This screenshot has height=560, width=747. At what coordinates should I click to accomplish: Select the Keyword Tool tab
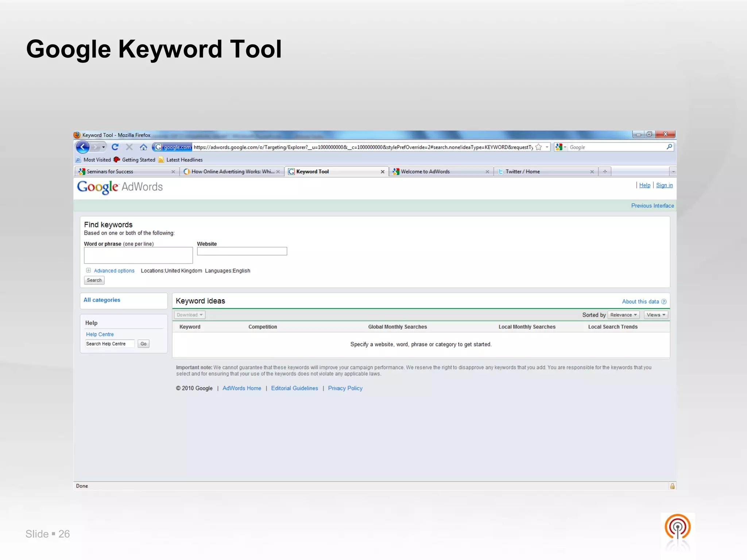click(334, 171)
